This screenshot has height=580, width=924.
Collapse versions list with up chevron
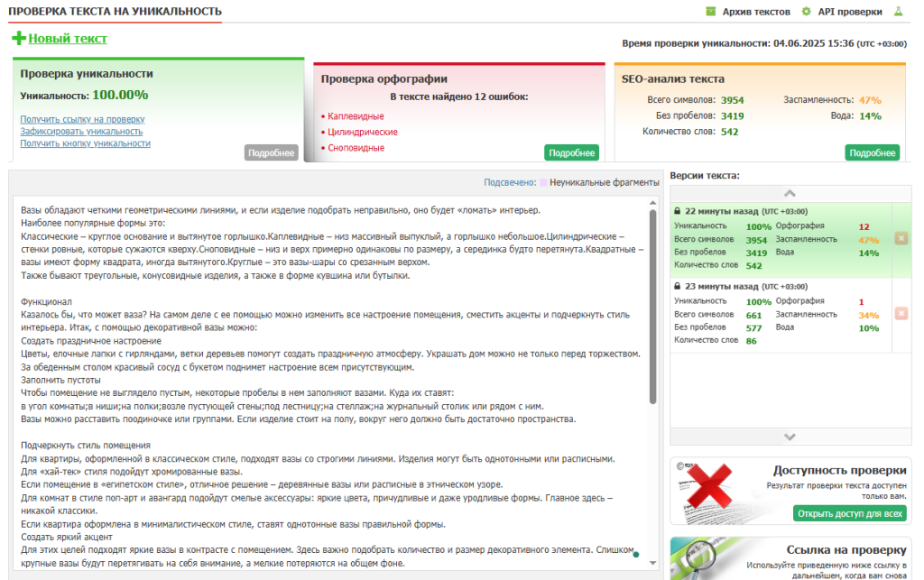790,194
